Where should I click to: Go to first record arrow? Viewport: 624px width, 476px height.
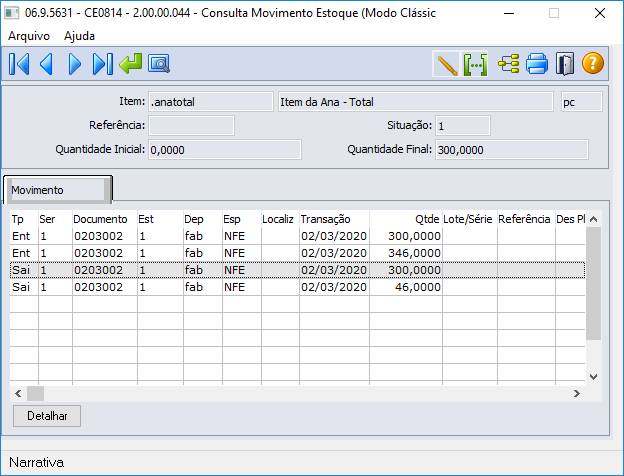(x=19, y=64)
